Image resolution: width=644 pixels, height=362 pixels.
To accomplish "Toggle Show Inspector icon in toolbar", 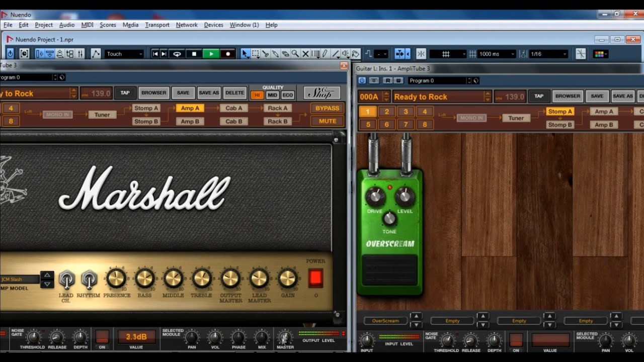I will click(x=39, y=54).
